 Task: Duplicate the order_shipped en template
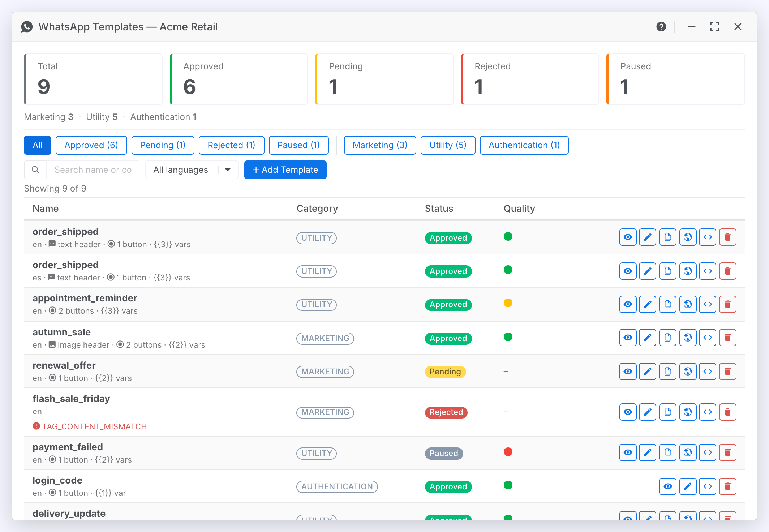(668, 237)
